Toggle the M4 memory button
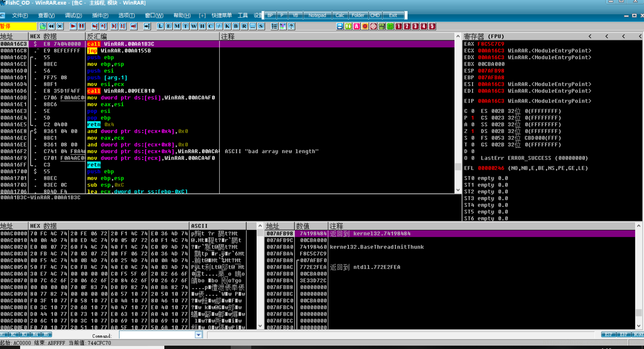The width and height of the screenshot is (644, 349). coord(35,334)
